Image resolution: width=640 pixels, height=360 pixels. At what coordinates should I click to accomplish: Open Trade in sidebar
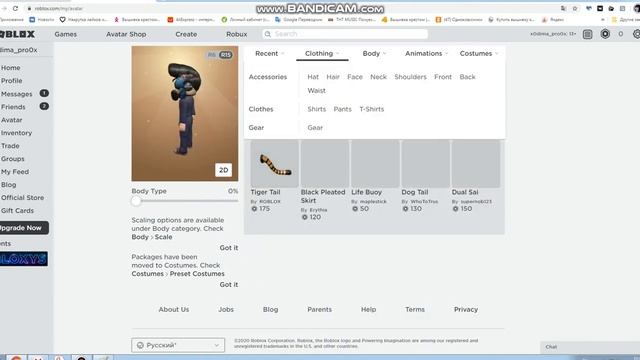coord(10,146)
